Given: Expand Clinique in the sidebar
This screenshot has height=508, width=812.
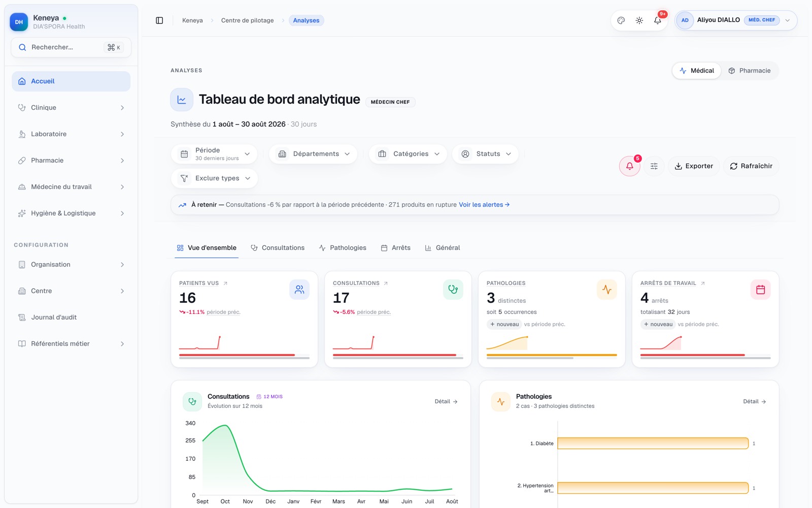Looking at the screenshot, I should click(x=71, y=108).
